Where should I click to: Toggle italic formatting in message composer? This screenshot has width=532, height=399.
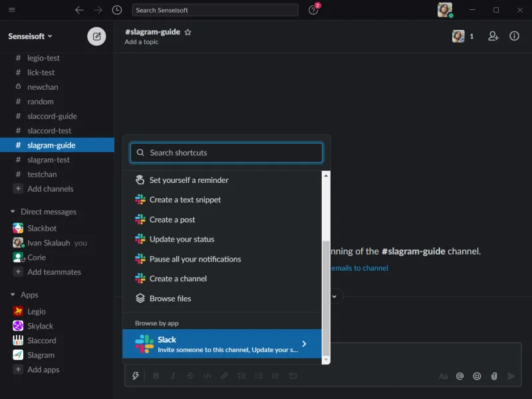pos(173,376)
